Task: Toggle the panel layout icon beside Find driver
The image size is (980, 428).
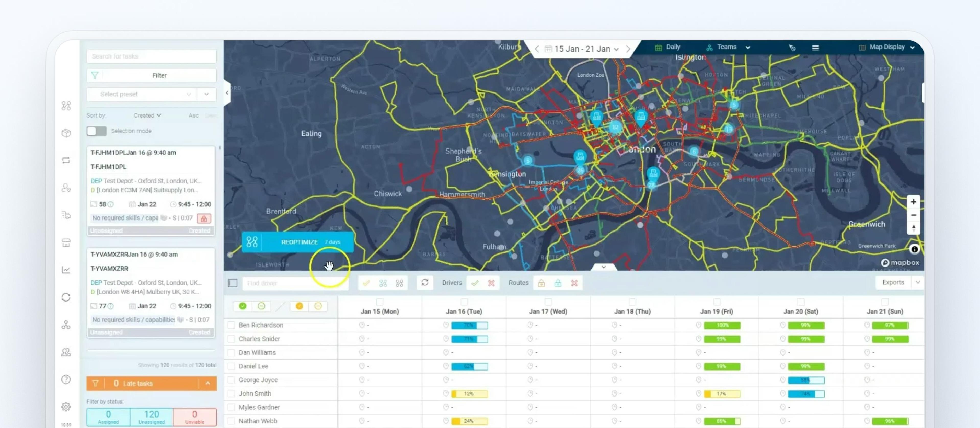Action: 233,283
